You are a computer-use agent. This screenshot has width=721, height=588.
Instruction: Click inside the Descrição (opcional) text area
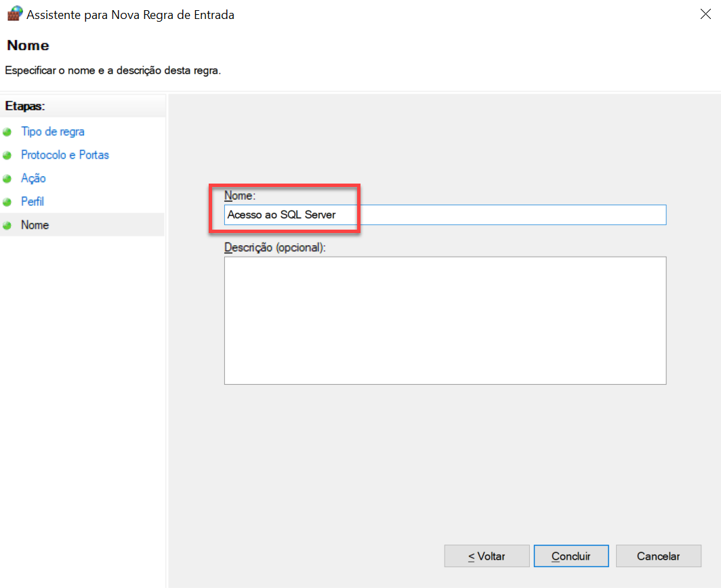pos(445,320)
